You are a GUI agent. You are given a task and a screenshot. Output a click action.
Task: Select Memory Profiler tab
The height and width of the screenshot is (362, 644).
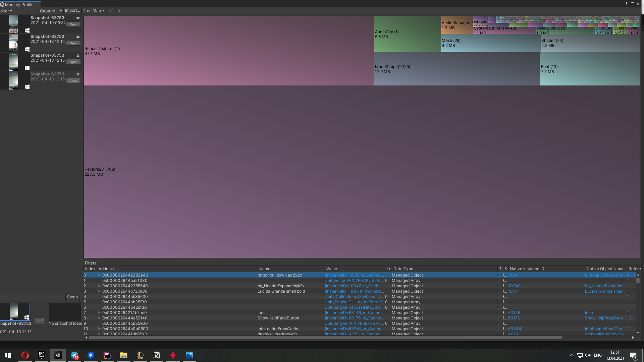(20, 4)
